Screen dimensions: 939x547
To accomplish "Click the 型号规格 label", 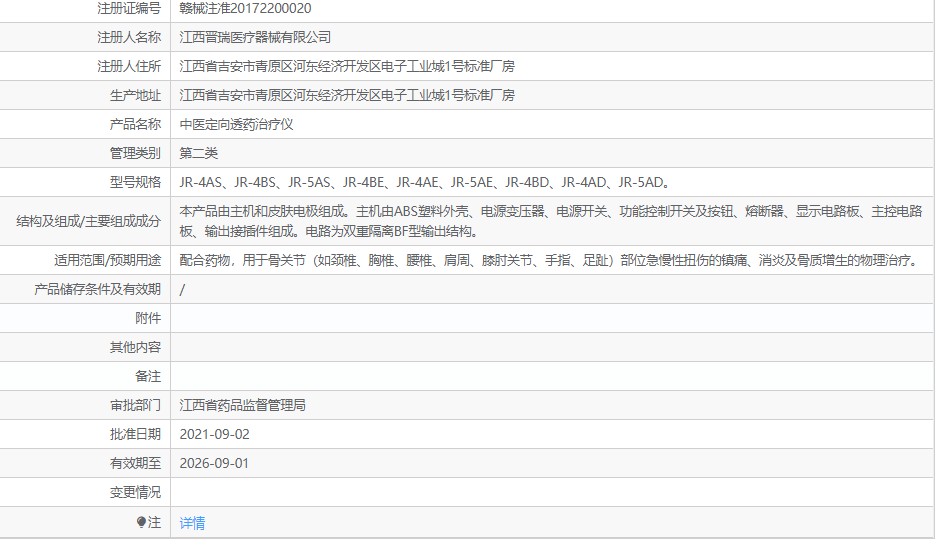I will tap(135, 182).
